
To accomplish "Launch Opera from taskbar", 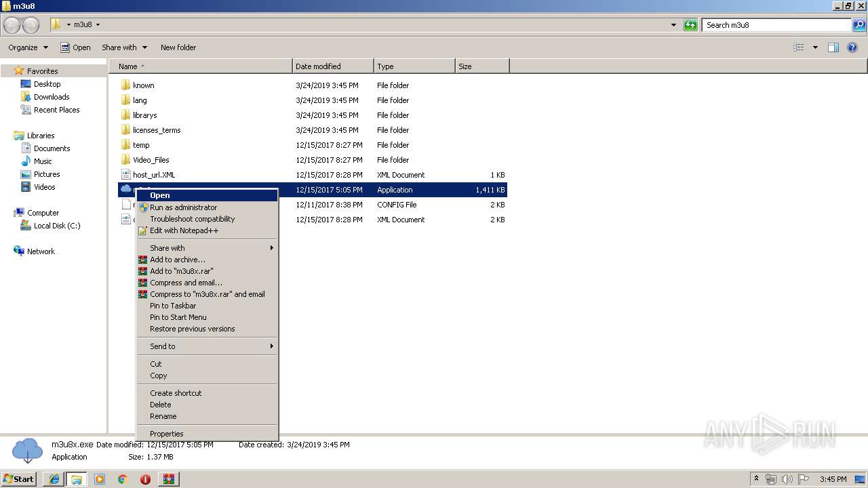I will (x=145, y=479).
